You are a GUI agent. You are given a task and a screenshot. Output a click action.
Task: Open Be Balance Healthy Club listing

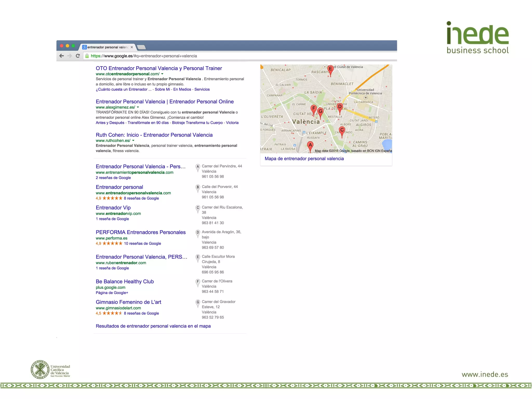125,282
